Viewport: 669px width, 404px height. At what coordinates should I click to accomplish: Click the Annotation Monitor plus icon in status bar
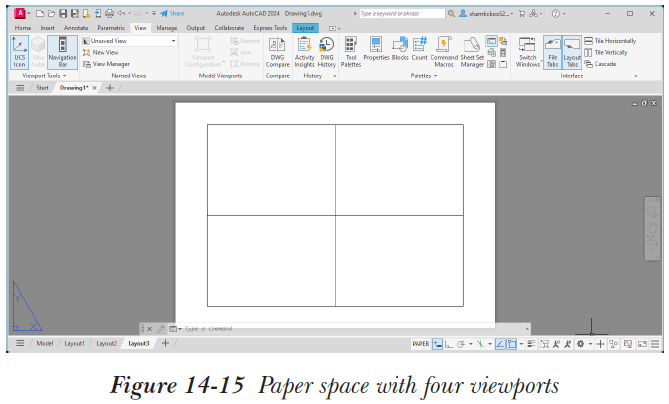600,344
